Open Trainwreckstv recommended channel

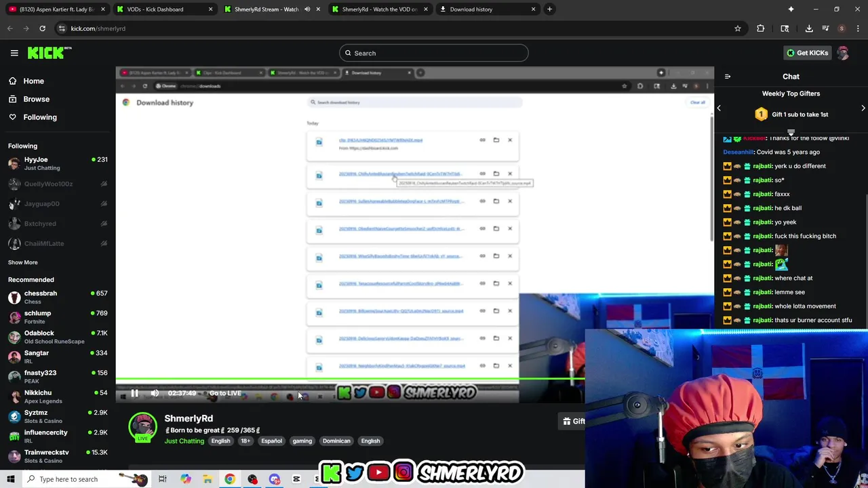coord(58,456)
